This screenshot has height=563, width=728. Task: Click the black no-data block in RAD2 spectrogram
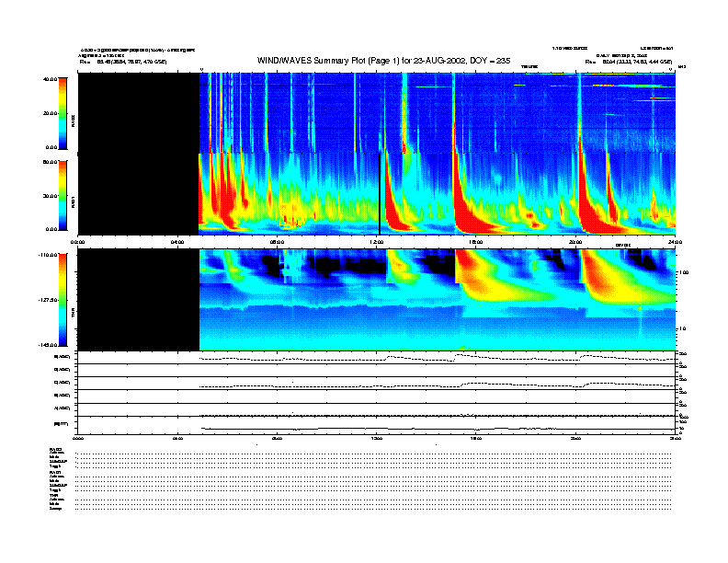139,113
